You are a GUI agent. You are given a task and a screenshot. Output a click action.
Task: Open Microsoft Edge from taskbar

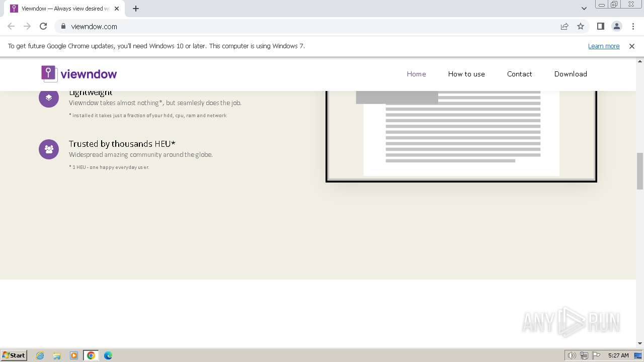click(108, 355)
